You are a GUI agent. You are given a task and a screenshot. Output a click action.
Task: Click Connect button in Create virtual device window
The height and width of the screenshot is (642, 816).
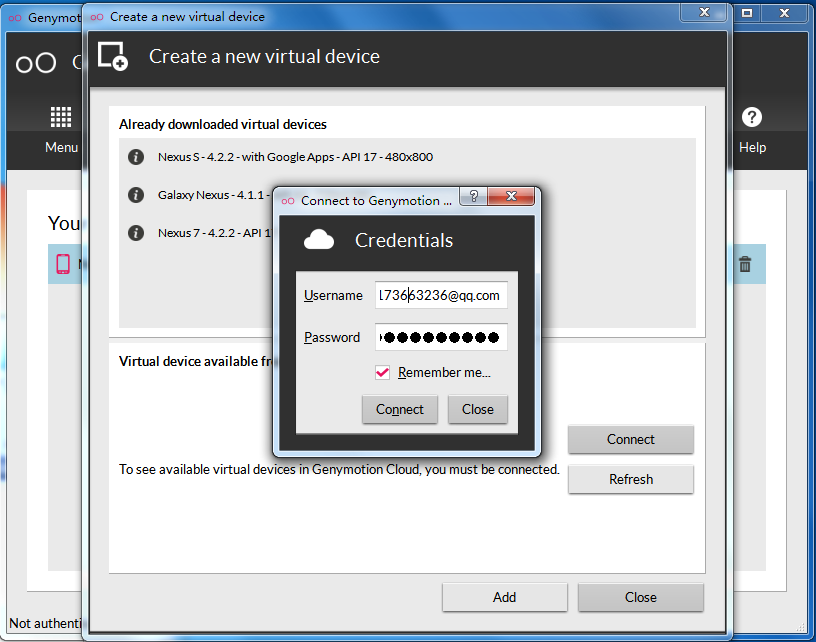631,440
